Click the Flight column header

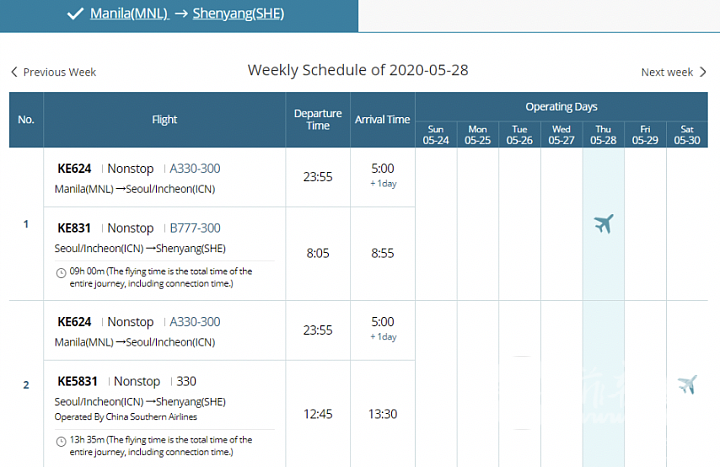tap(164, 120)
